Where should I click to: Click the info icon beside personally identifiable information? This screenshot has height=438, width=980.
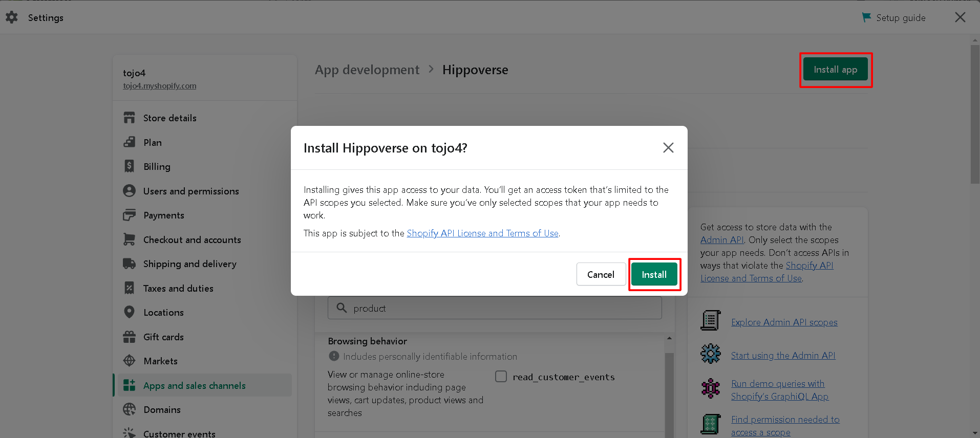tap(334, 356)
